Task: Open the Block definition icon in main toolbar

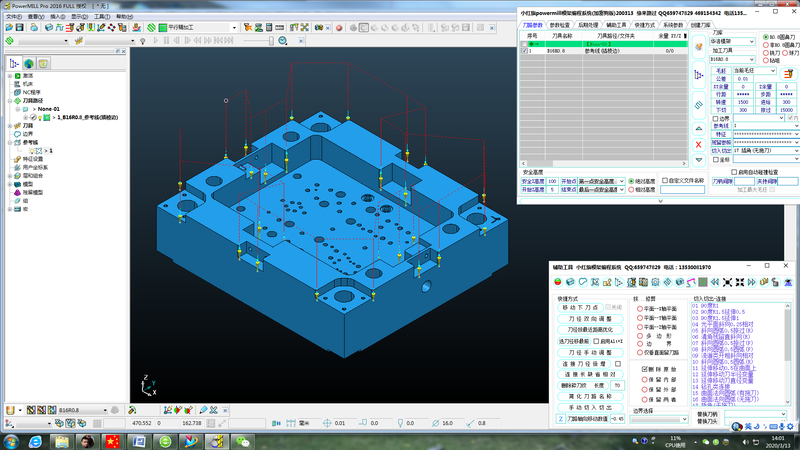Action: coord(49,28)
